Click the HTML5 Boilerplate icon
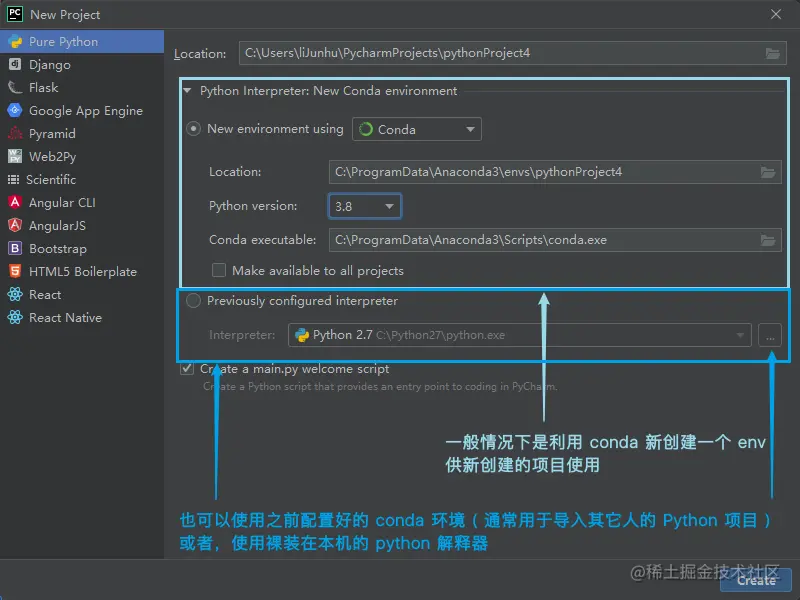This screenshot has width=800, height=600. click(15, 271)
